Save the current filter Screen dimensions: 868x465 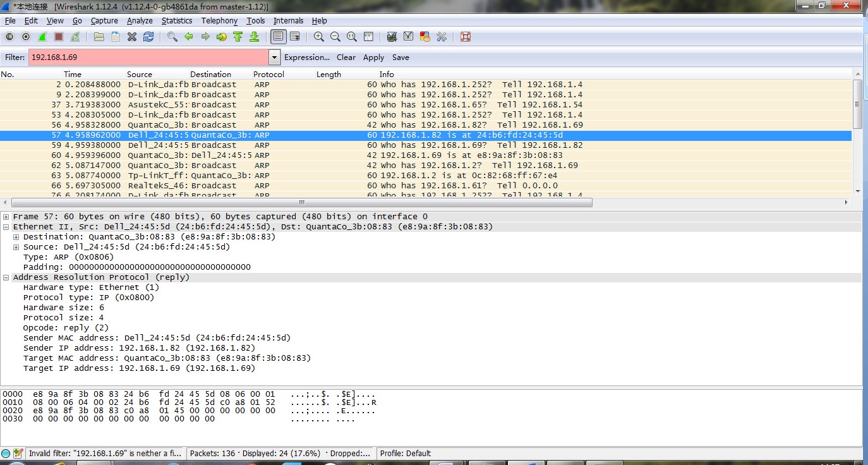coord(401,57)
